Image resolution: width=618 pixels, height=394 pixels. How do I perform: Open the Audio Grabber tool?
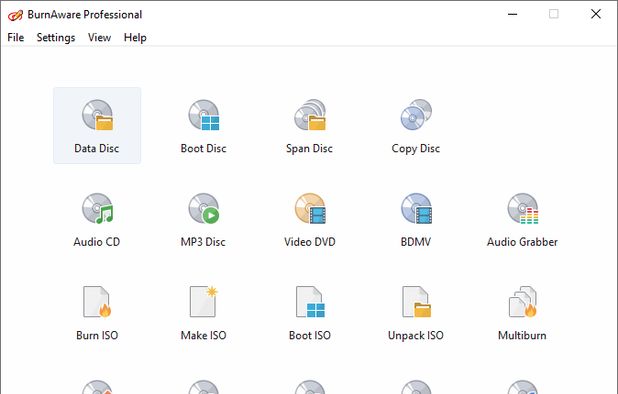pyautogui.click(x=522, y=219)
